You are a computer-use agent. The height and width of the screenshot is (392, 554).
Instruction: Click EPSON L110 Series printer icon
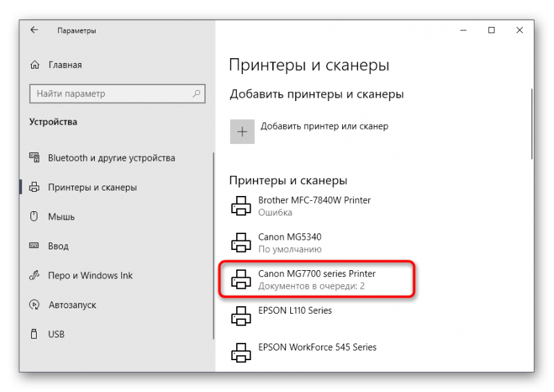pos(241,316)
